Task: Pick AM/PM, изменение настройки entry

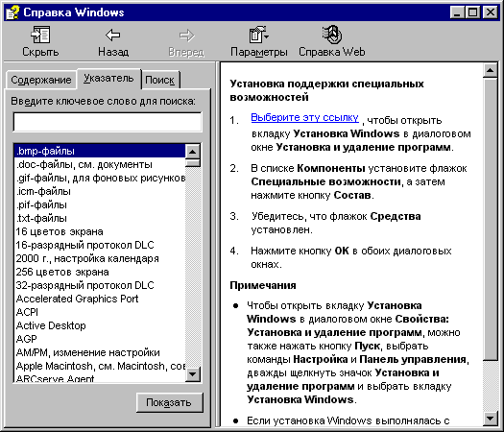Action: pyautogui.click(x=100, y=352)
